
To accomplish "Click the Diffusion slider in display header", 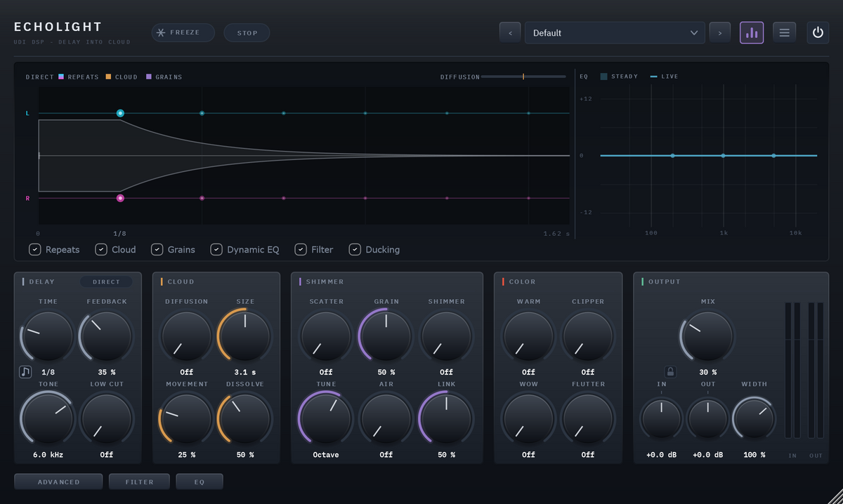I will tap(523, 77).
